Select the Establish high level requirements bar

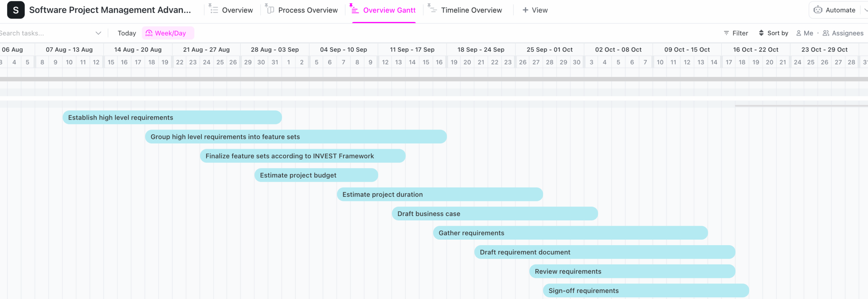pos(172,118)
